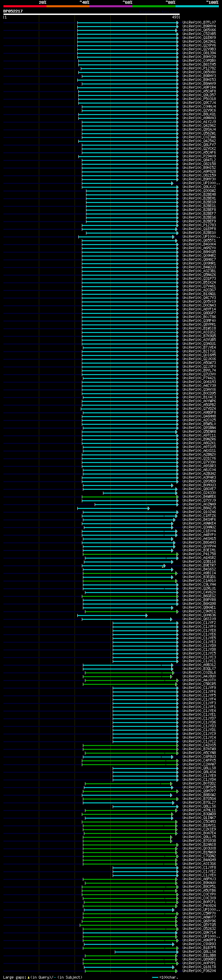Open hit UniRef100_B1HVS1
The width and height of the screenshot is (222, 980).
click(199, 825)
